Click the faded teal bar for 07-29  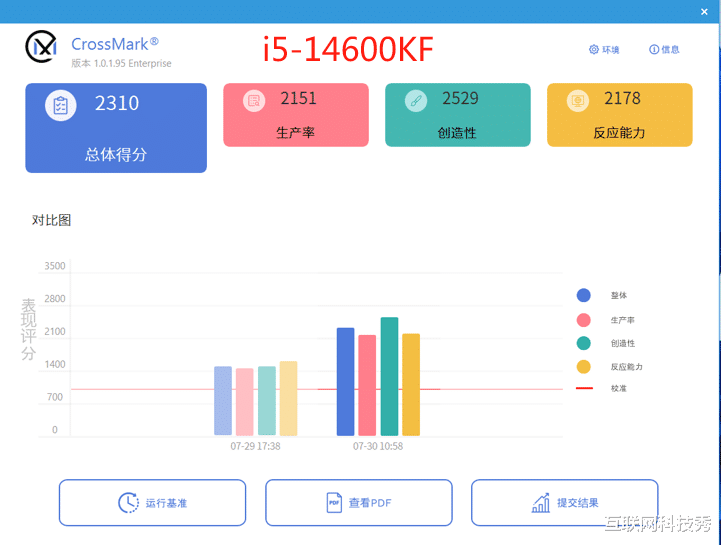[267, 401]
